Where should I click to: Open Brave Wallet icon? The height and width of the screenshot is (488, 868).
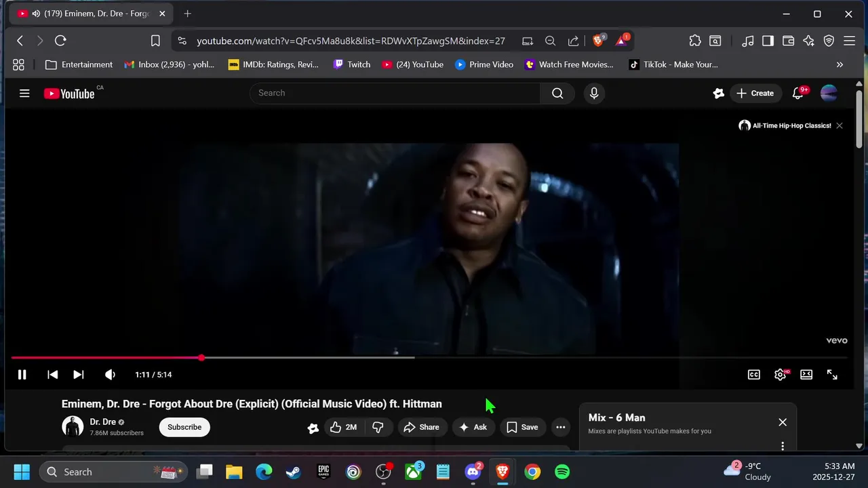[x=788, y=41]
